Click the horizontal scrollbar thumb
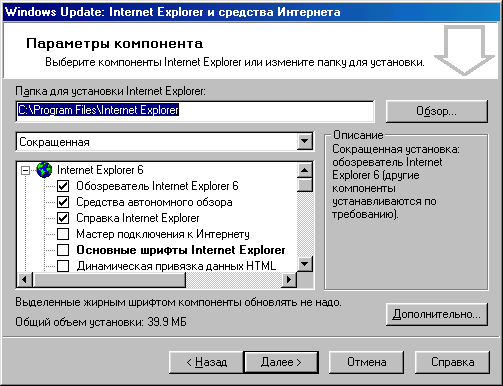 tap(109, 280)
